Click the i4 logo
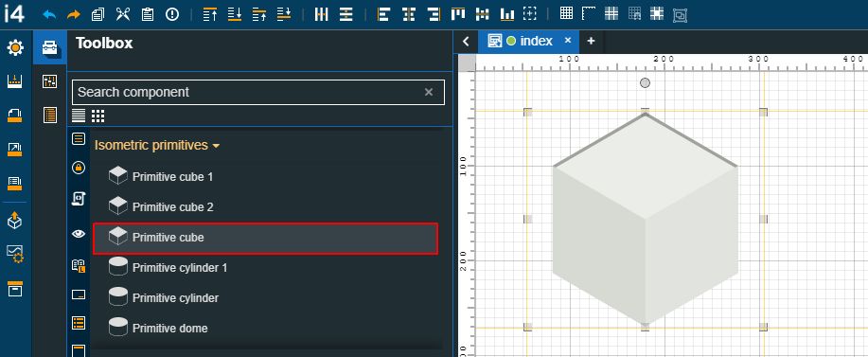The width and height of the screenshot is (868, 357). pos(14,14)
